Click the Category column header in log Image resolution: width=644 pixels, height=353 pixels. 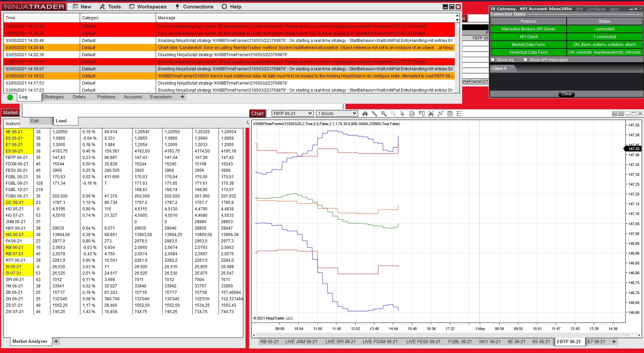click(118, 18)
